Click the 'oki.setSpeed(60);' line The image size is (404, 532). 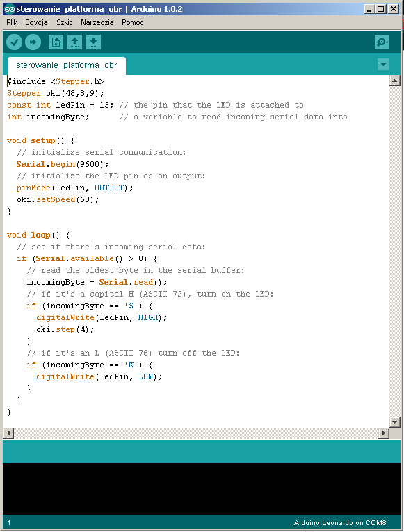pyautogui.click(x=58, y=199)
